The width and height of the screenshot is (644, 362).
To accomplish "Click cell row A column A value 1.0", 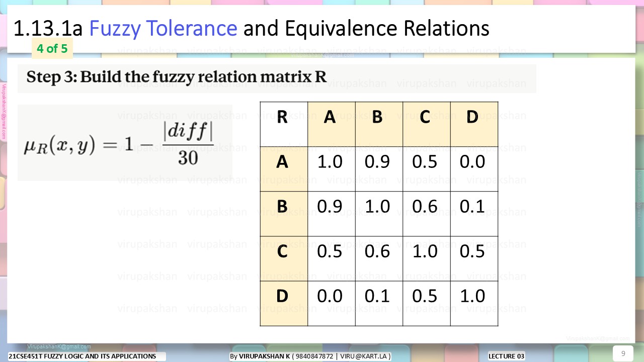I will pos(332,169).
